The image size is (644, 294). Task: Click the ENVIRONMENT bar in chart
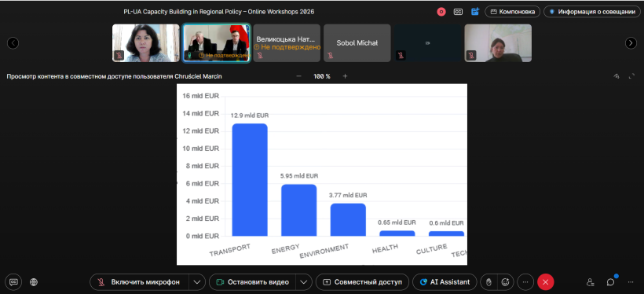point(348,219)
